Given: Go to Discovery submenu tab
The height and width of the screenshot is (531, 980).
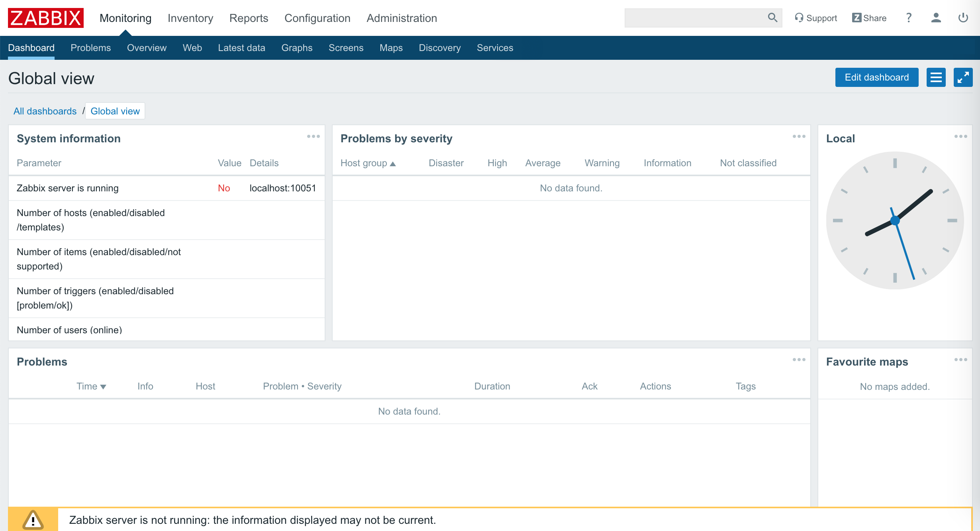Looking at the screenshot, I should 440,48.
